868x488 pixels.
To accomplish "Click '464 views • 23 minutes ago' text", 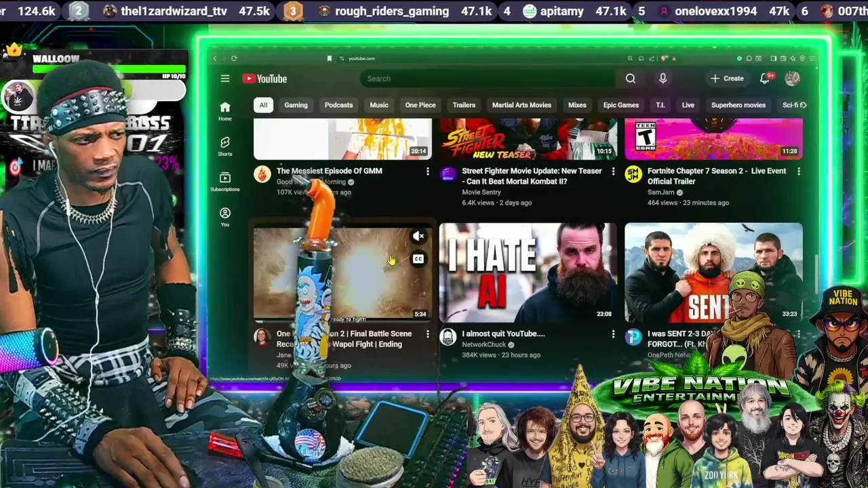I will pos(688,203).
